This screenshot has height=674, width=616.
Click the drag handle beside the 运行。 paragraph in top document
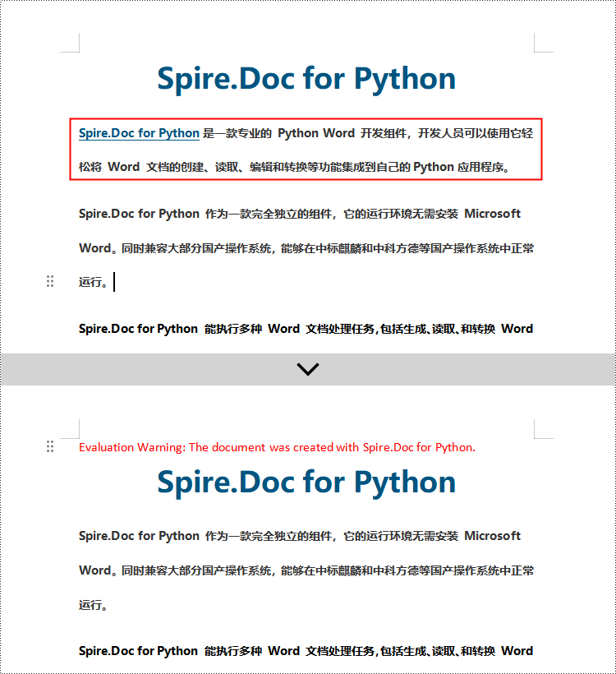point(50,281)
